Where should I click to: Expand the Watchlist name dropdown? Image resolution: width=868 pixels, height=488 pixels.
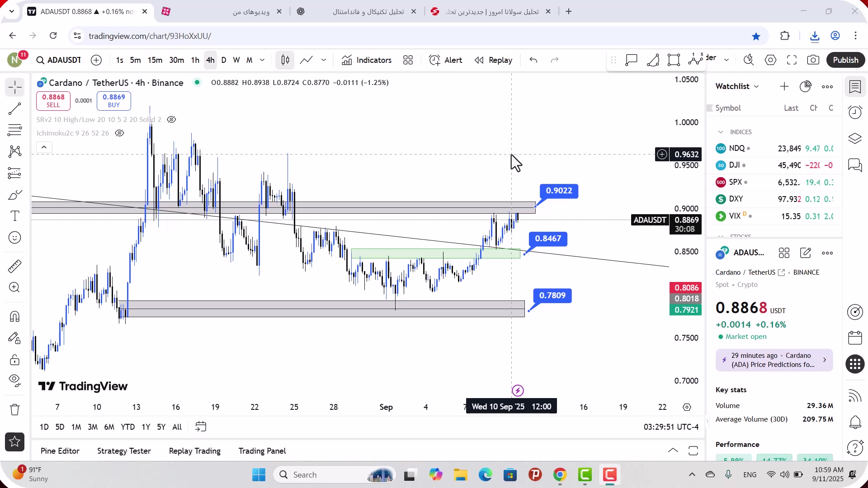(737, 86)
